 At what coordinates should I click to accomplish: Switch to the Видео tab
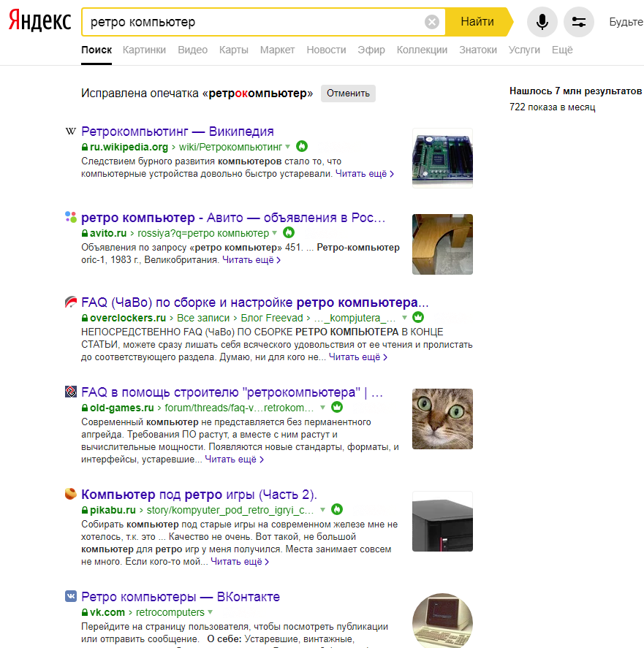(193, 50)
